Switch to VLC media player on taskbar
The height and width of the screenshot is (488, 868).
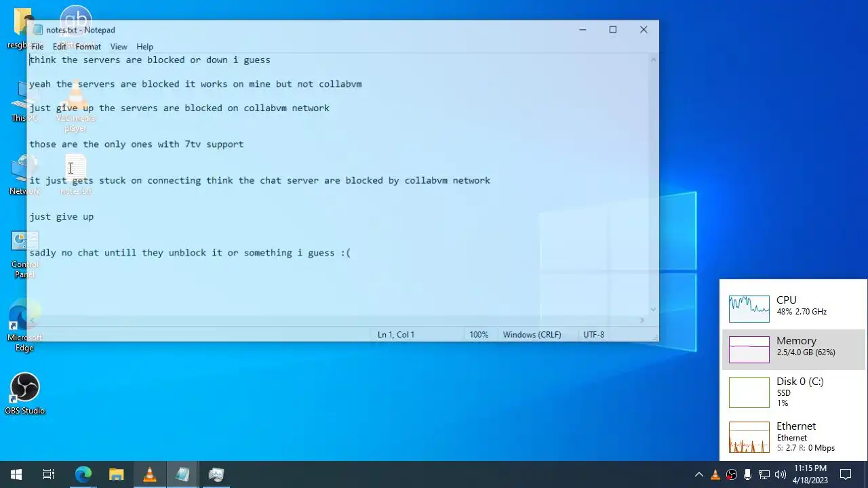coord(150,474)
